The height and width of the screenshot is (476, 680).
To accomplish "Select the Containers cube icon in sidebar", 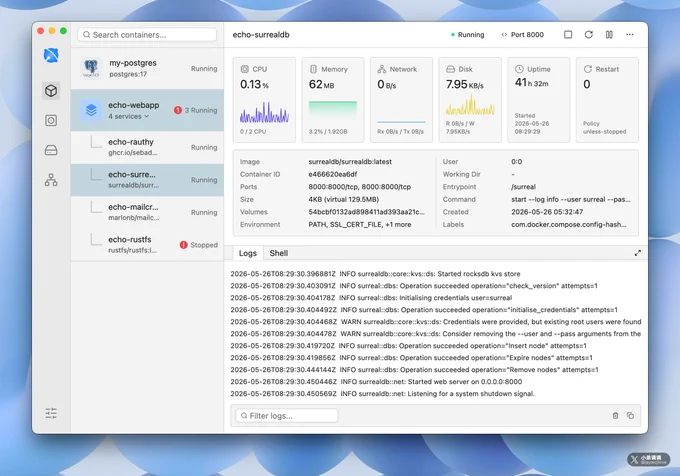I will click(51, 91).
